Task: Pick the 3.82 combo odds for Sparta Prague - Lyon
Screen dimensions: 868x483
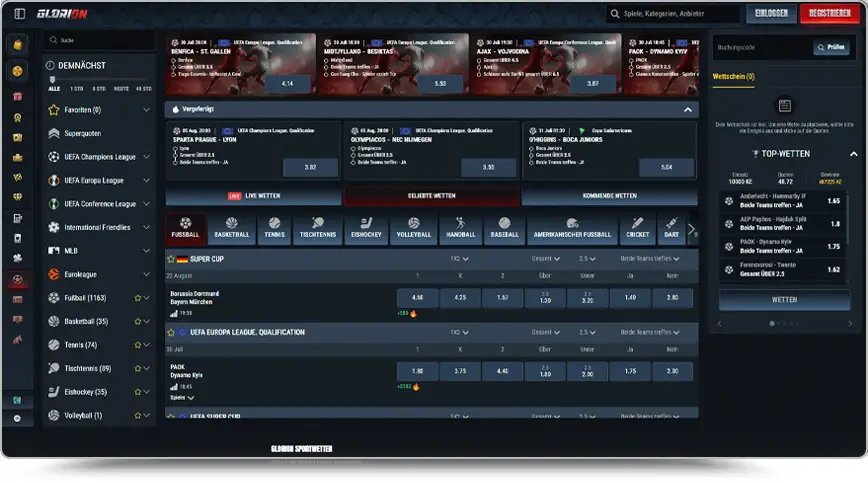Action: pos(310,167)
